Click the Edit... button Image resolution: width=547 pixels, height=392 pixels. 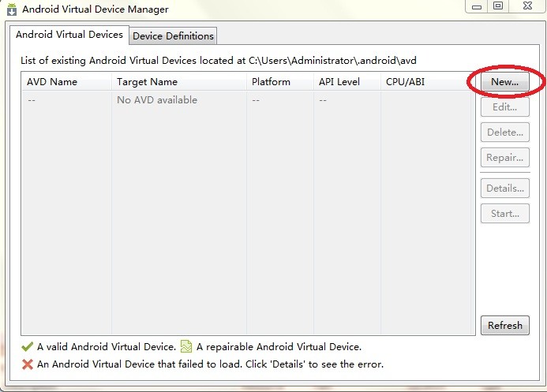pos(505,107)
